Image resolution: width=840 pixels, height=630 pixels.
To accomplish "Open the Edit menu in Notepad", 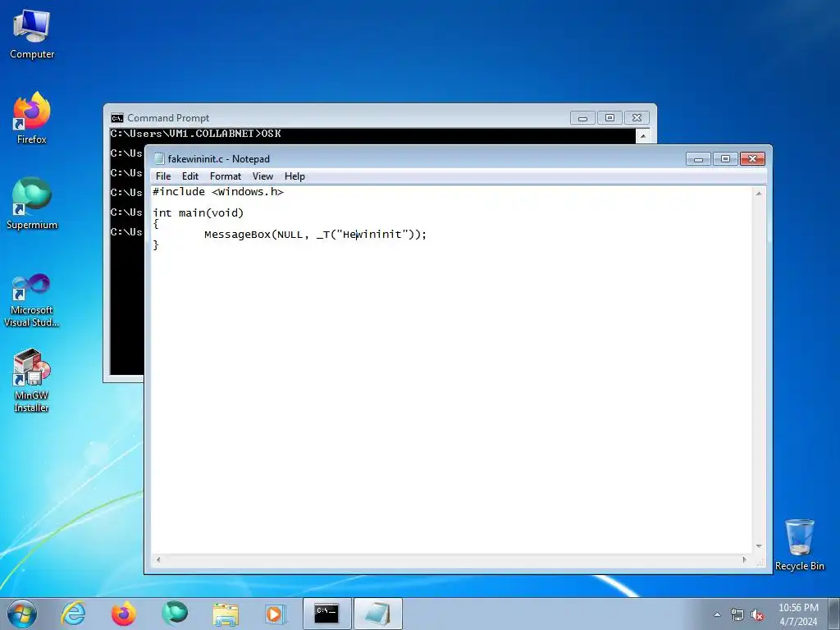I will (189, 176).
